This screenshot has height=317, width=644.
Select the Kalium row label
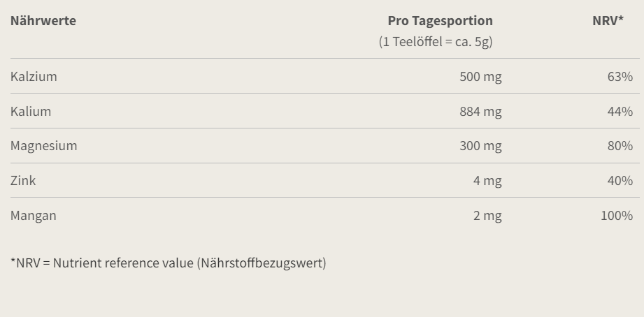[x=31, y=112]
